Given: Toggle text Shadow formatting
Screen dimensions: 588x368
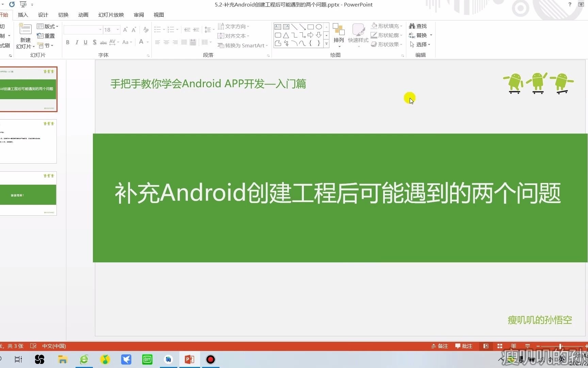Looking at the screenshot, I should point(95,42).
